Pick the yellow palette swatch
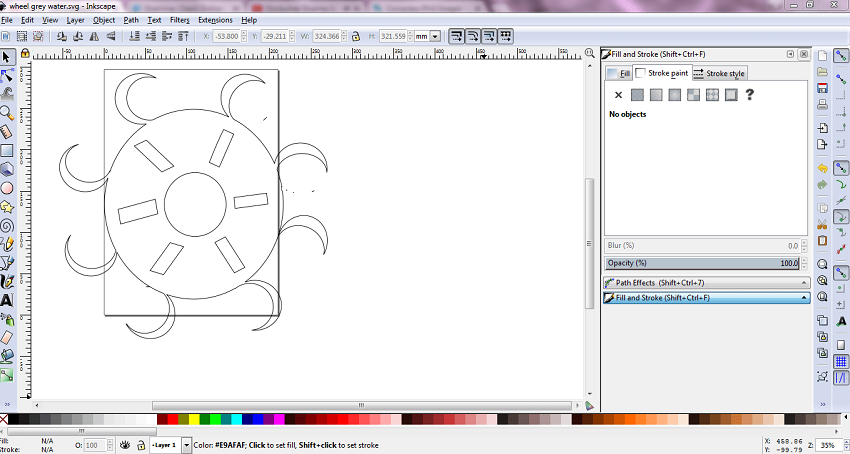Viewport: 850px width, 454px height. pyautogui.click(x=194, y=419)
